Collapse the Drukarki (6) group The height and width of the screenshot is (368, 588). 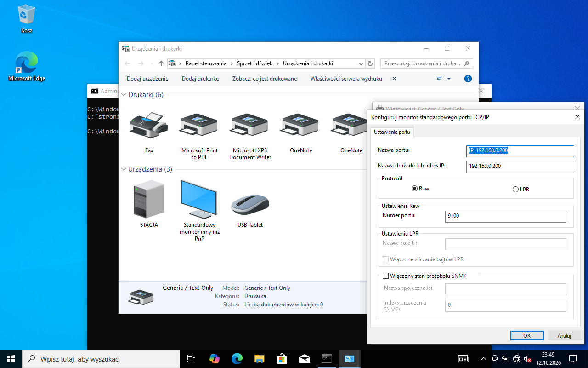point(124,95)
